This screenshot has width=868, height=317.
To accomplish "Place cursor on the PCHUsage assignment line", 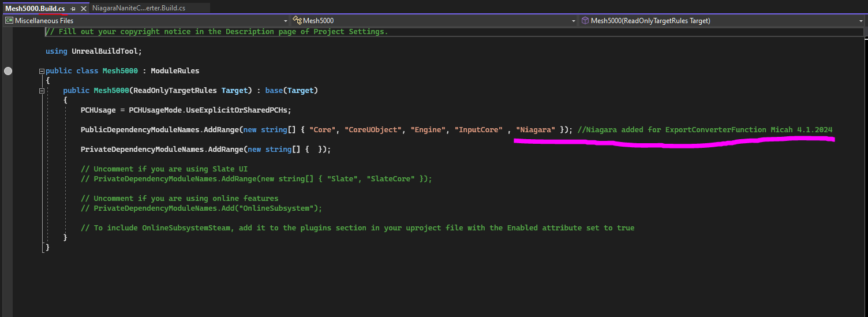I will tap(186, 110).
